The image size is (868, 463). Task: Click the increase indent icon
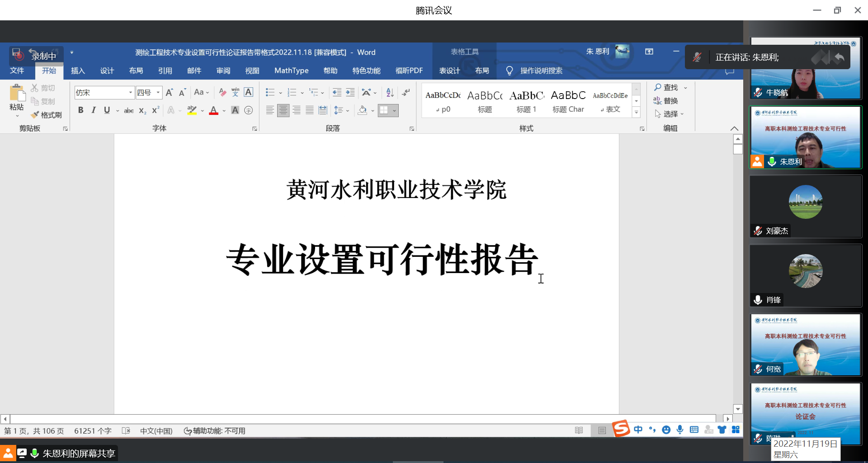(350, 93)
